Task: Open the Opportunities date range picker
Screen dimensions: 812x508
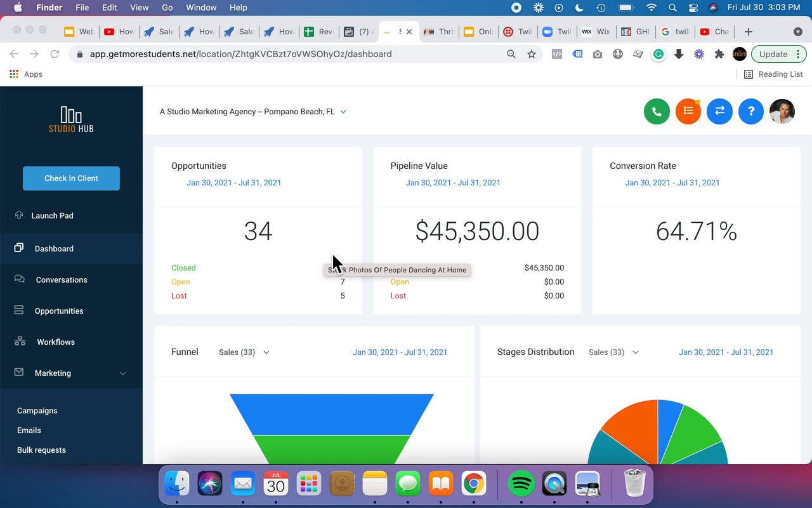Action: pyautogui.click(x=233, y=182)
